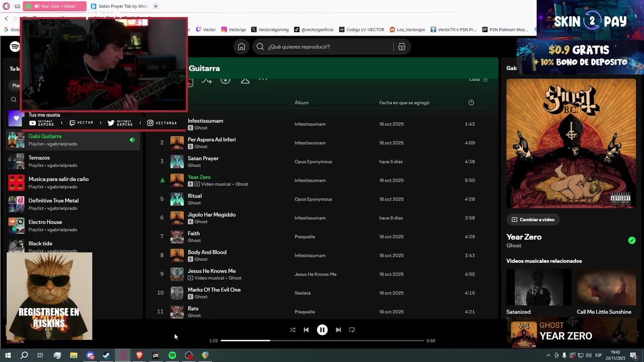This screenshot has width=644, height=362.
Task: Click Cambiar a video button
Action: pos(533,220)
